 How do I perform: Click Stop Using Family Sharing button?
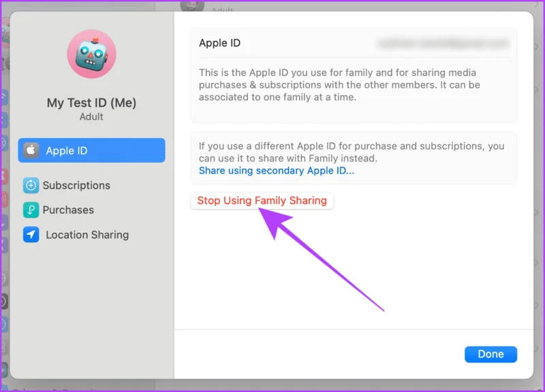[262, 201]
